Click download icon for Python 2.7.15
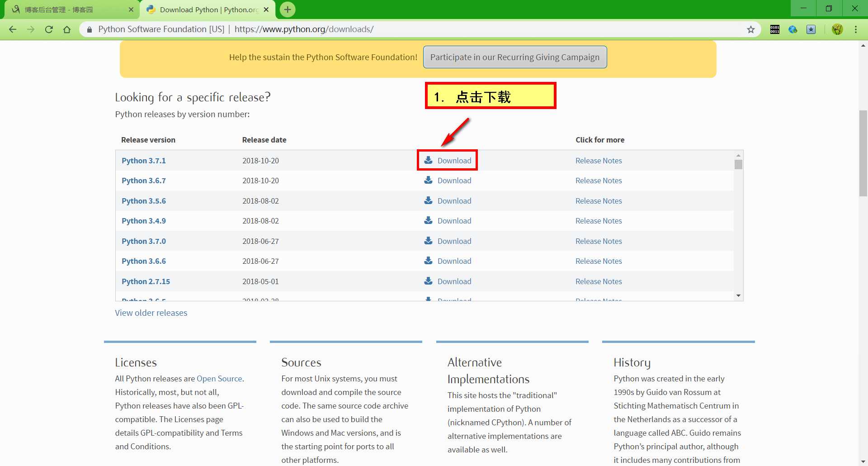868x466 pixels. tap(428, 281)
